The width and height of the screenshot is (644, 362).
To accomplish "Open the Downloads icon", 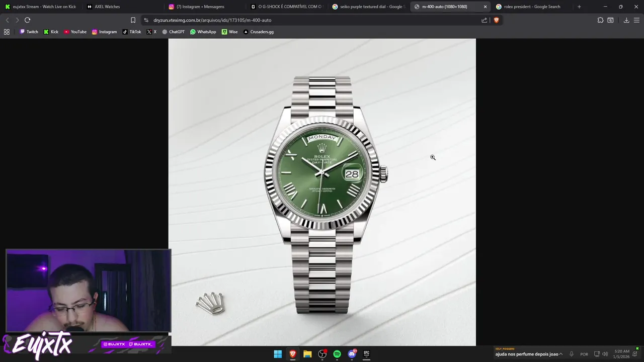I will tap(626, 20).
